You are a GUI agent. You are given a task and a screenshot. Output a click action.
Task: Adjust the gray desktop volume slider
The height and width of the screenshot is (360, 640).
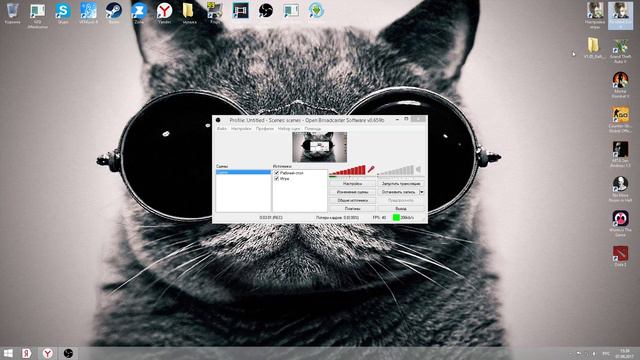396,170
